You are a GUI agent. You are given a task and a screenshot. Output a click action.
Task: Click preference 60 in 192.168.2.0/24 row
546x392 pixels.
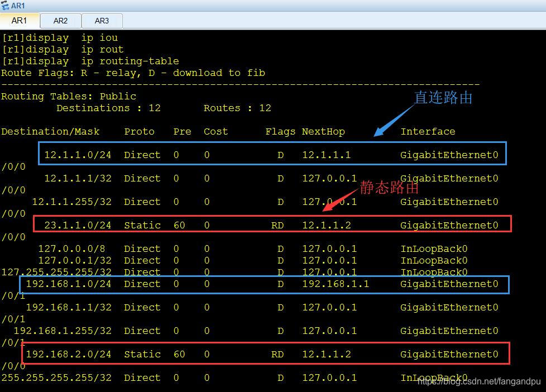(179, 354)
